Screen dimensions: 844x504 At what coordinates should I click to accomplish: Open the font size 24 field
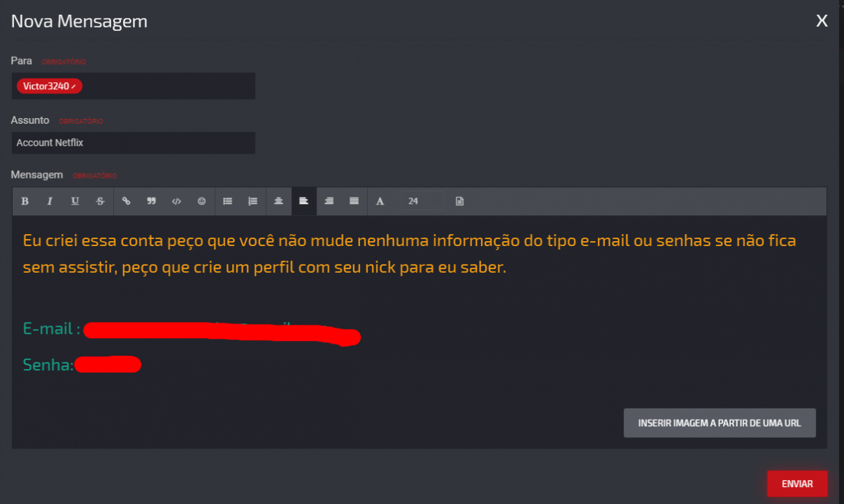point(423,201)
